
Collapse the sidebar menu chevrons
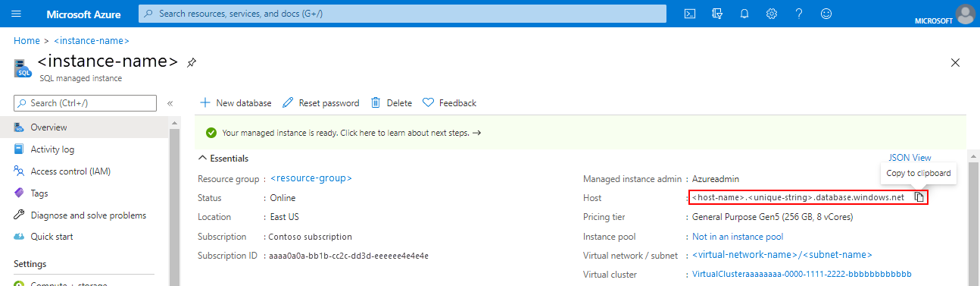170,103
